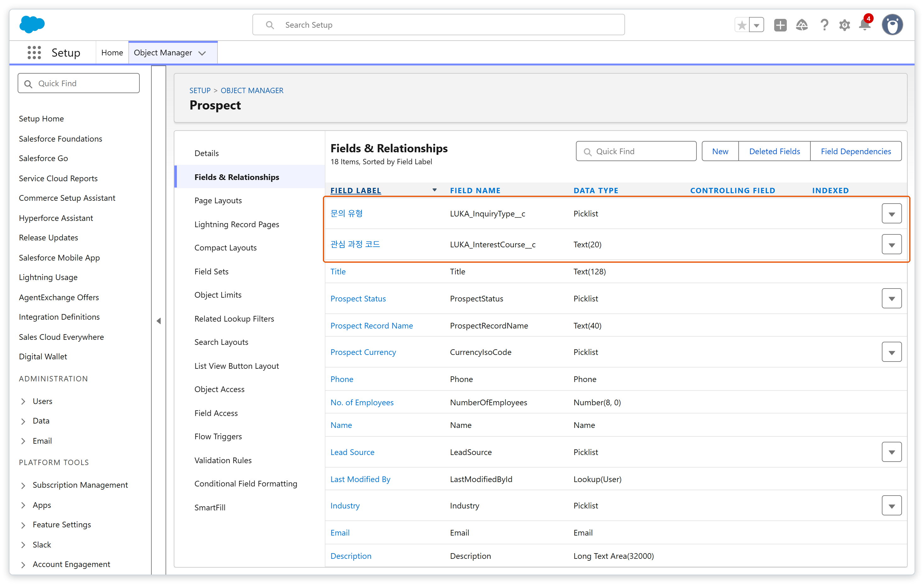This screenshot has height=584, width=924.
Task: Expand the Data section
Action: point(23,421)
